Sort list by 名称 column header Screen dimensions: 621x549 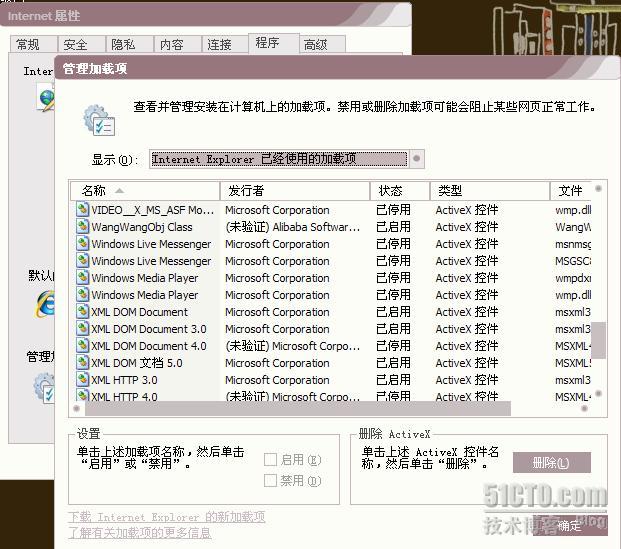click(145, 191)
